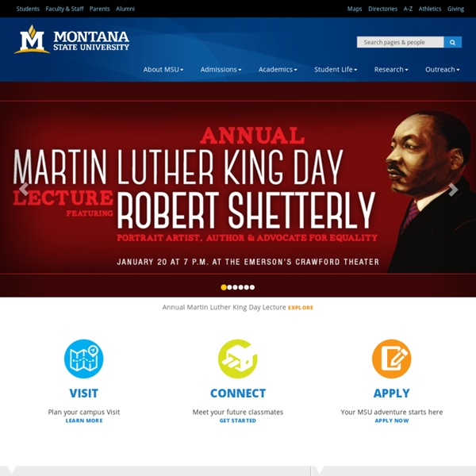Viewport: 476px width, 476px height.
Task: Open the Student Life menu
Action: (336, 70)
